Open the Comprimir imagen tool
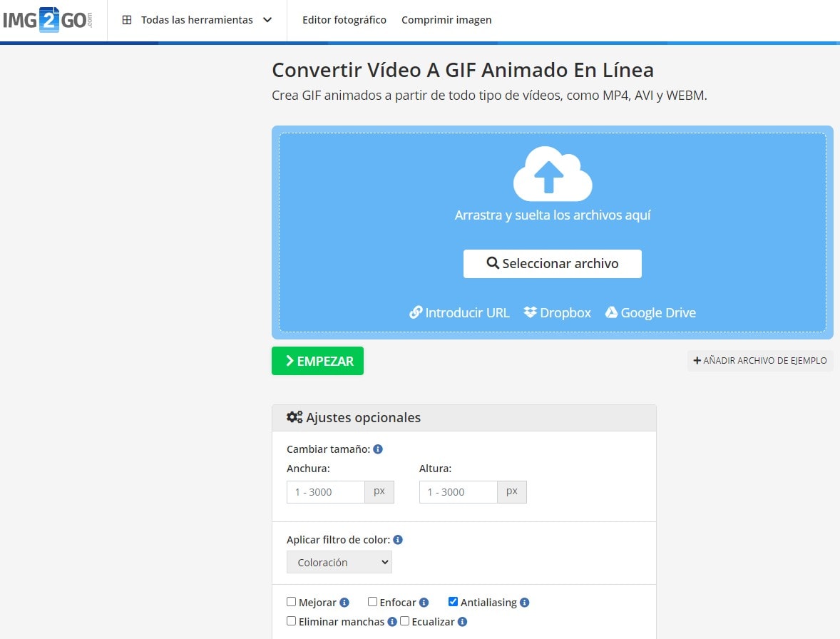The image size is (840, 639). tap(446, 20)
